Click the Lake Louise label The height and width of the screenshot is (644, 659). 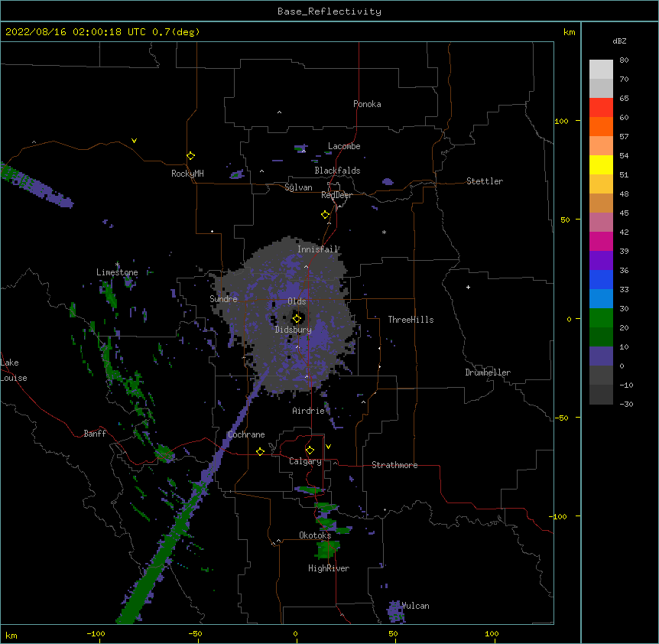[x=14, y=370]
